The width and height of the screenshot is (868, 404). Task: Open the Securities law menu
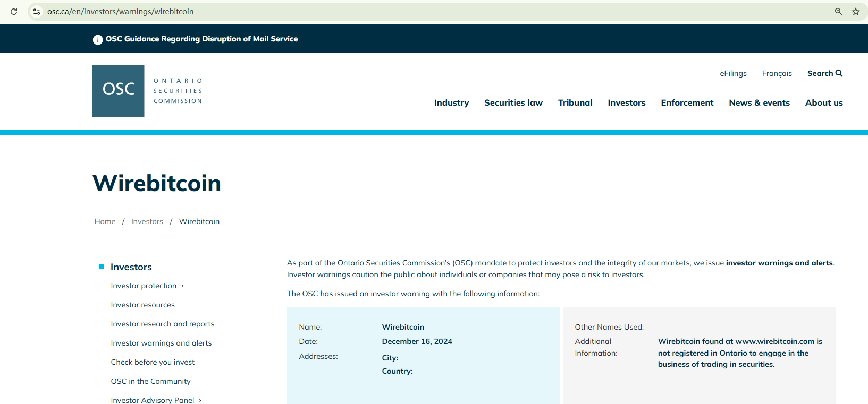click(513, 103)
